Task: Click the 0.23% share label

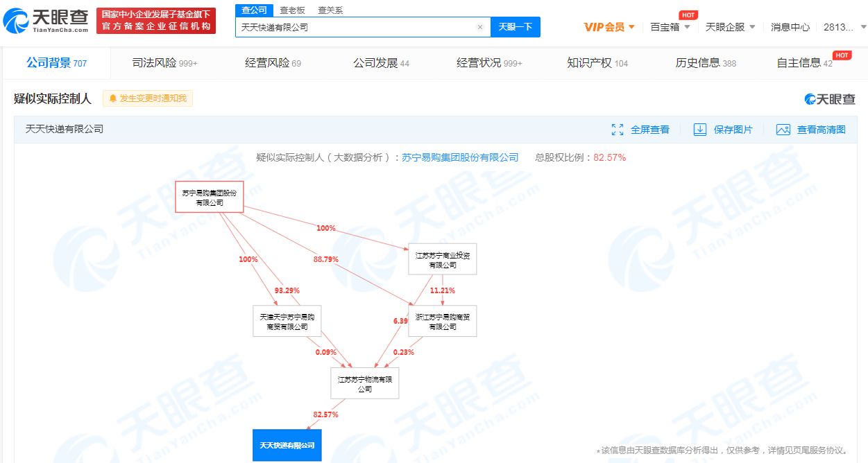Action: click(x=403, y=352)
